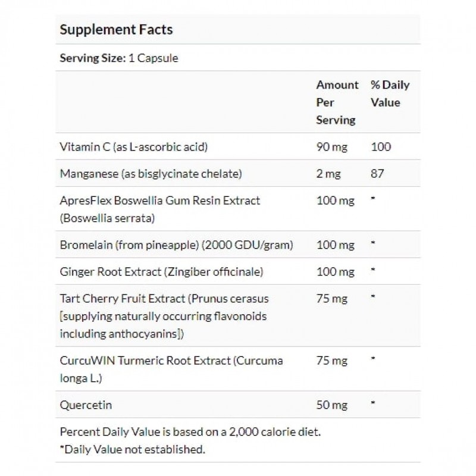Image resolution: width=476 pixels, height=476 pixels.
Task: Click the Vitamin C ingredient name
Action: (134, 146)
